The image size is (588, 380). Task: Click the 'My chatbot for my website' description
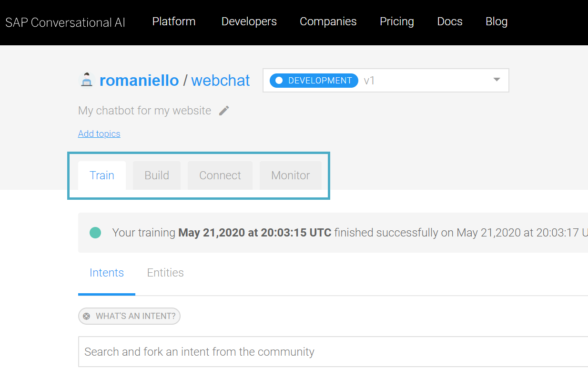144,111
